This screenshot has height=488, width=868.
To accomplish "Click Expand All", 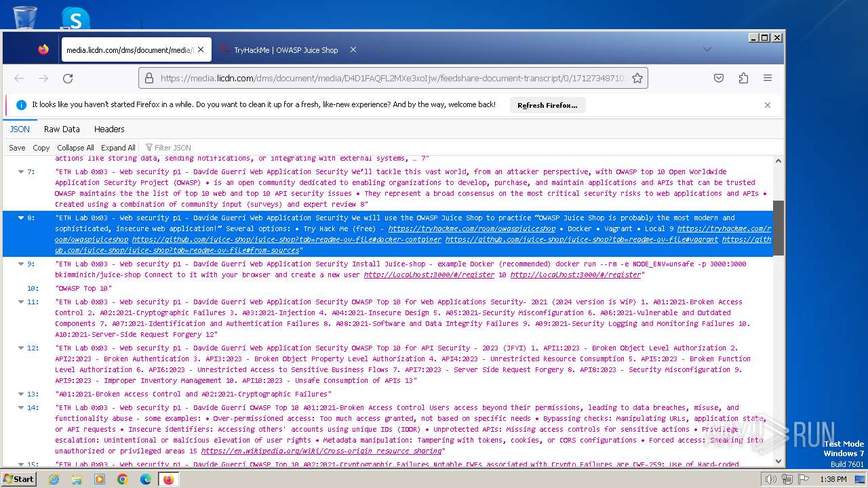I will click(x=118, y=148).
